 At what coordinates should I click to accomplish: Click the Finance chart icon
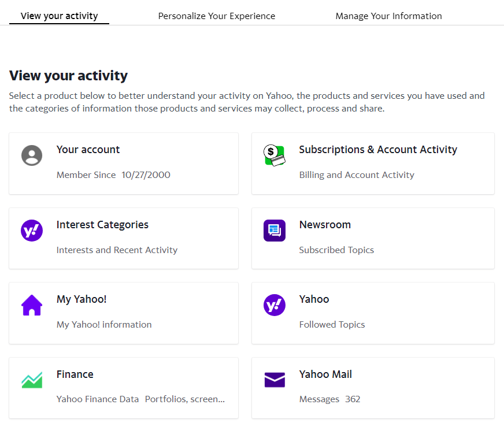point(32,380)
